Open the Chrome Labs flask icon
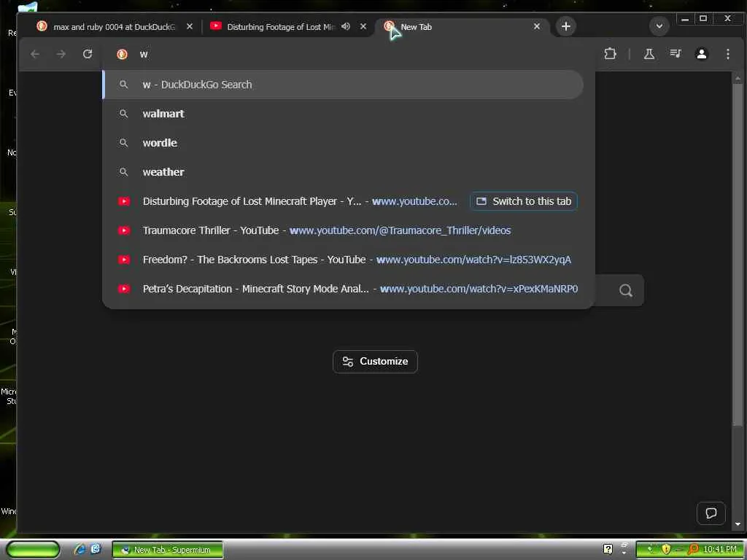 pos(649,54)
